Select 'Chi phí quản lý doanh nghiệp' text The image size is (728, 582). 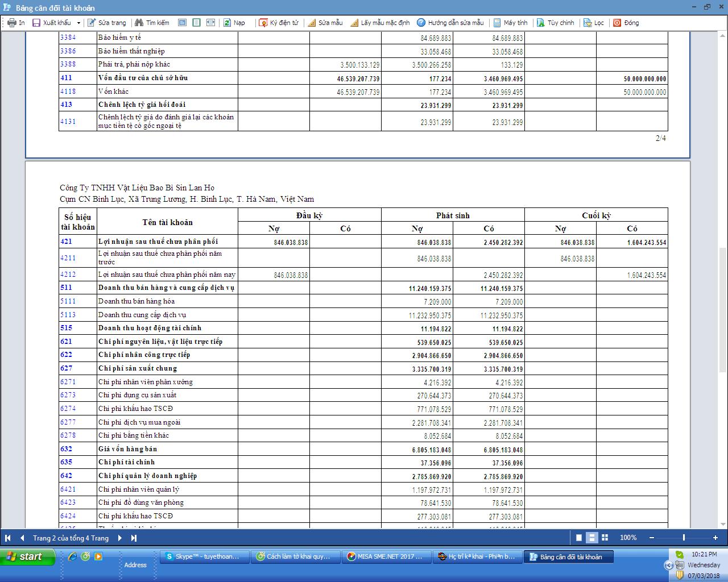[148, 476]
